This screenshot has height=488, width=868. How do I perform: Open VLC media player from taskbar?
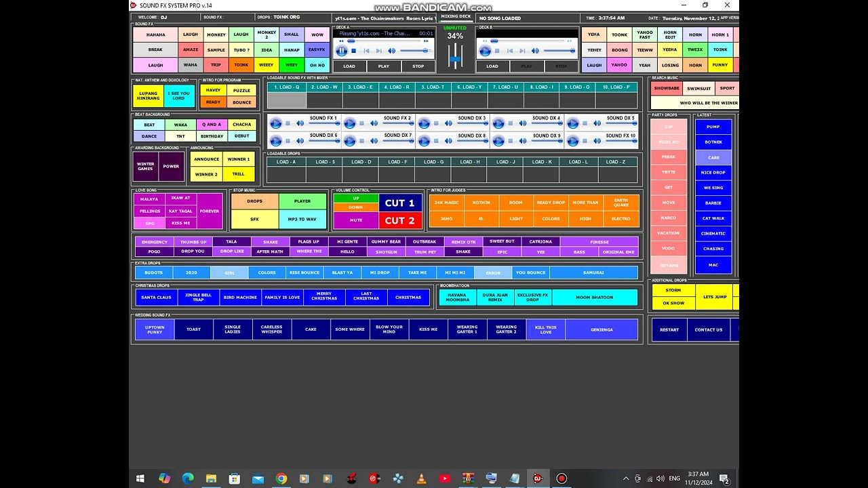[421, 479]
